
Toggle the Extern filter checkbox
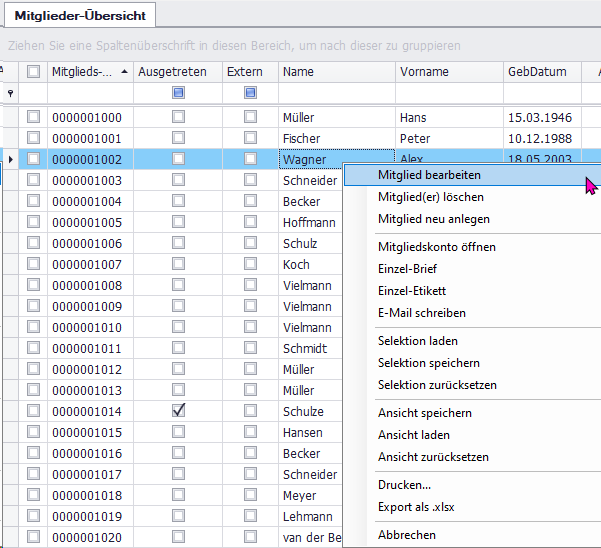pos(250,93)
